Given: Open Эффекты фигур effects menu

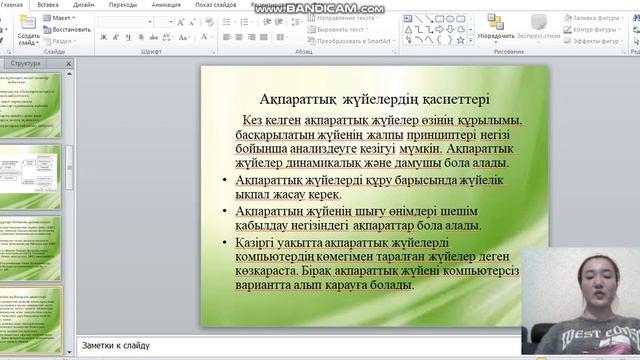Looking at the screenshot, I should coord(594,41).
